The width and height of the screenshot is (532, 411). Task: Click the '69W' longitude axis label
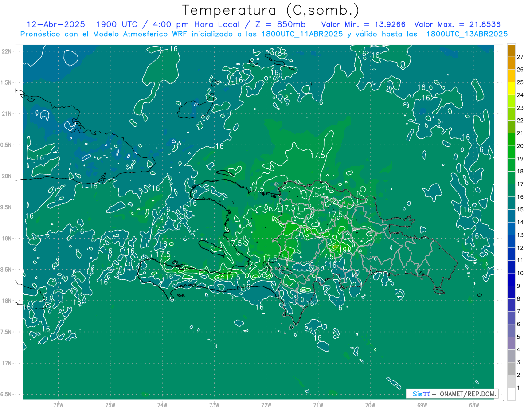(x=422, y=405)
